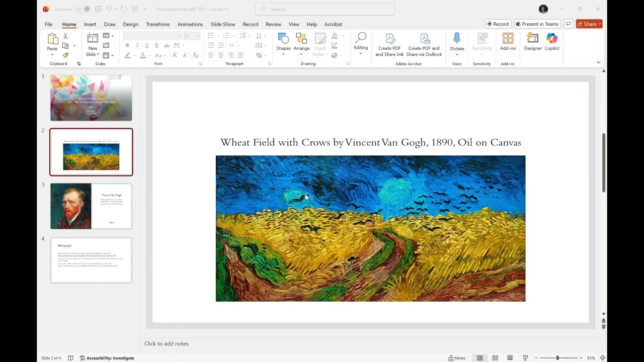The width and height of the screenshot is (644, 362).
Task: Open the Designer pane
Action: (533, 43)
